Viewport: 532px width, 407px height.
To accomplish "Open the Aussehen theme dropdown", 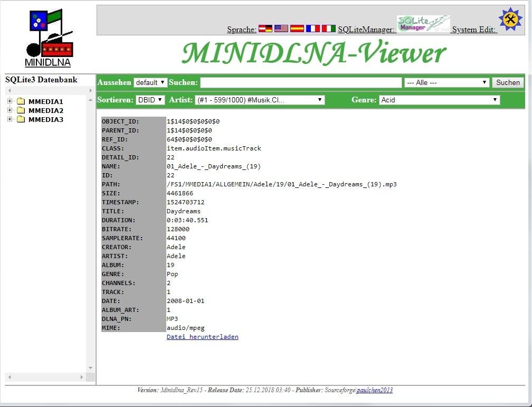I will (150, 83).
